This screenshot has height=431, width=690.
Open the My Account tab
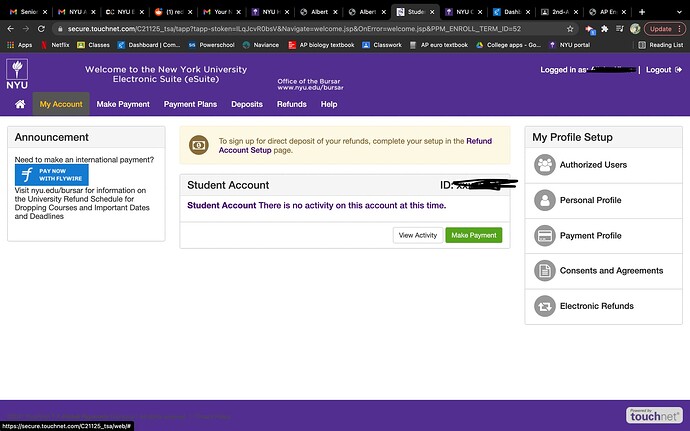[x=61, y=104]
